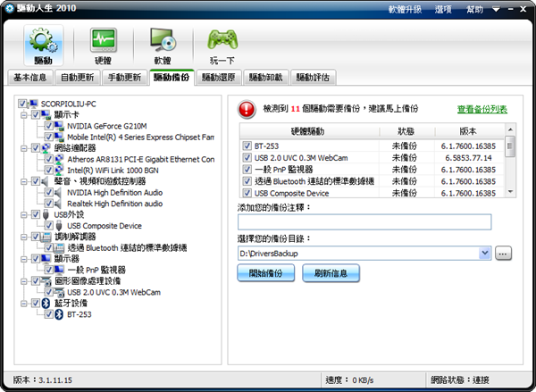Toggle the 網絡適配器 category checkbox
This screenshot has height=392, width=536.
click(x=36, y=148)
